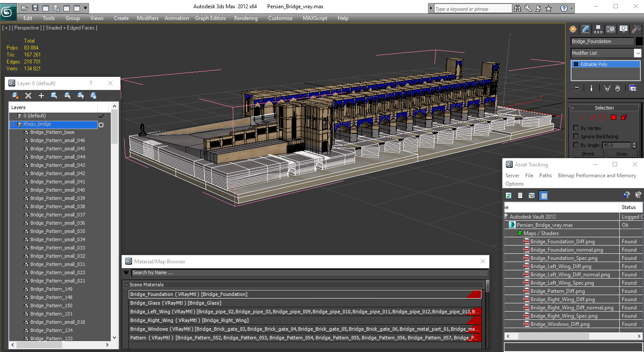Click Freeze/Unfreeze All Layers icon
The image size is (644, 352).
tap(93, 96)
